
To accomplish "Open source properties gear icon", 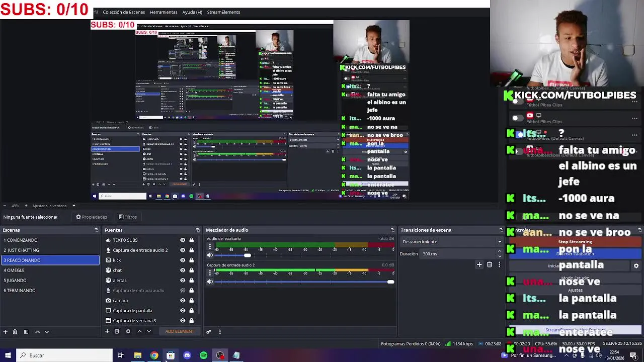I will click(128, 331).
